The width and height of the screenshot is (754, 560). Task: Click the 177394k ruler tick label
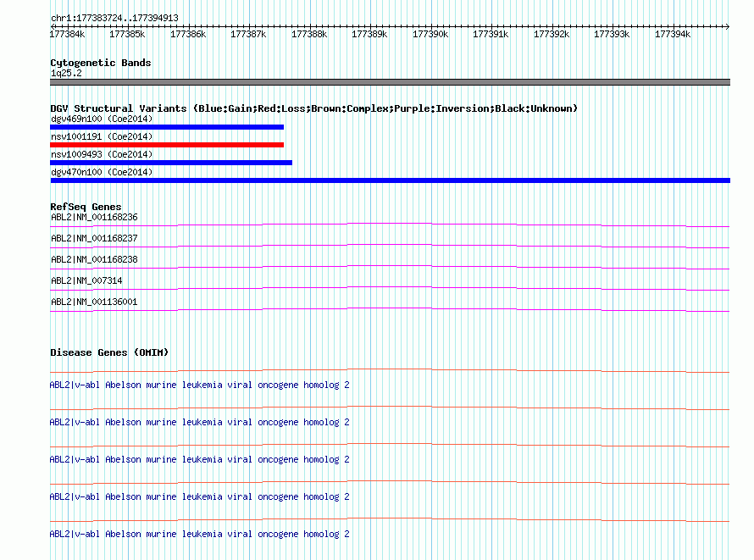[673, 34]
